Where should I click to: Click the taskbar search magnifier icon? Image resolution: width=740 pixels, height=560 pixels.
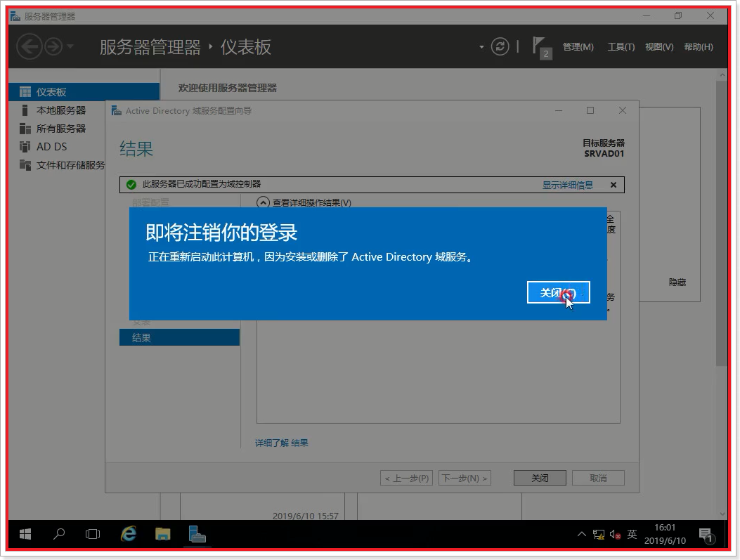tap(59, 534)
